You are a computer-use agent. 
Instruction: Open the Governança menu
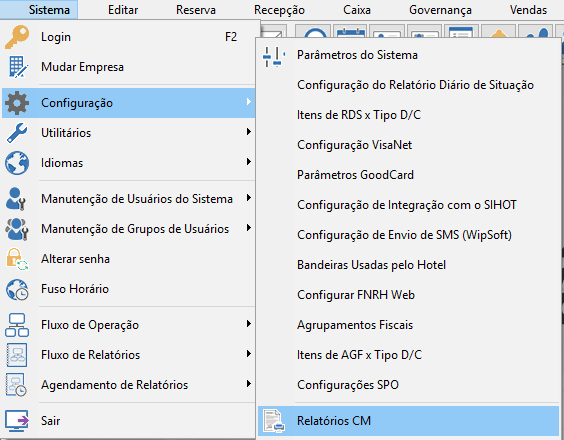click(x=440, y=10)
